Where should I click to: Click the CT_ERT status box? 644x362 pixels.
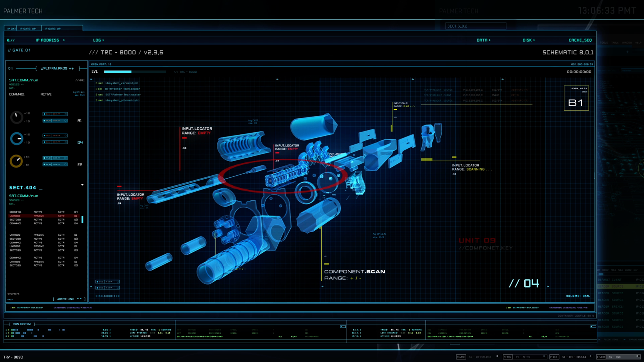tap(601, 357)
